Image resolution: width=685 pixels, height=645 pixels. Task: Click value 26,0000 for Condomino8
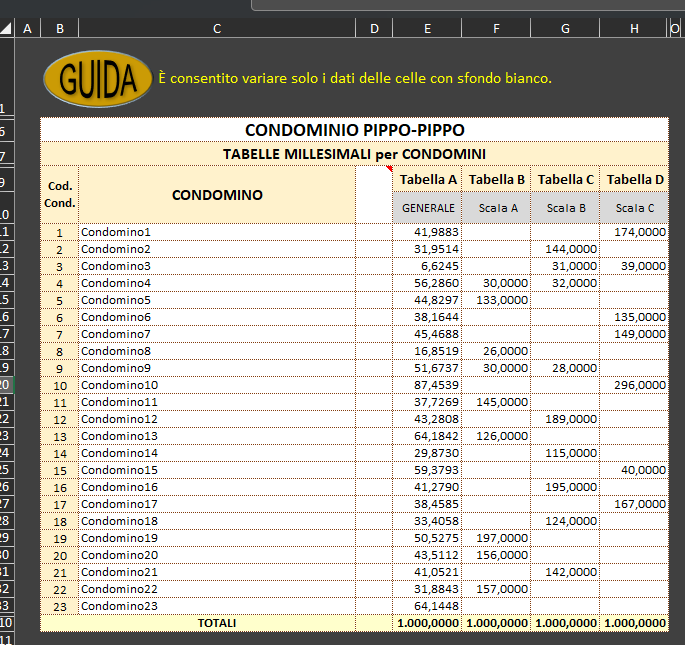tap(496, 351)
